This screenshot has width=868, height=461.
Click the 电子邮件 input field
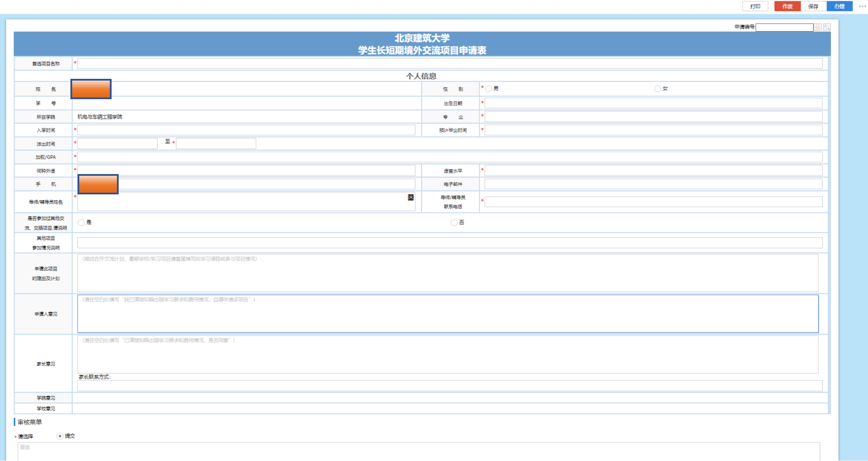tap(653, 184)
